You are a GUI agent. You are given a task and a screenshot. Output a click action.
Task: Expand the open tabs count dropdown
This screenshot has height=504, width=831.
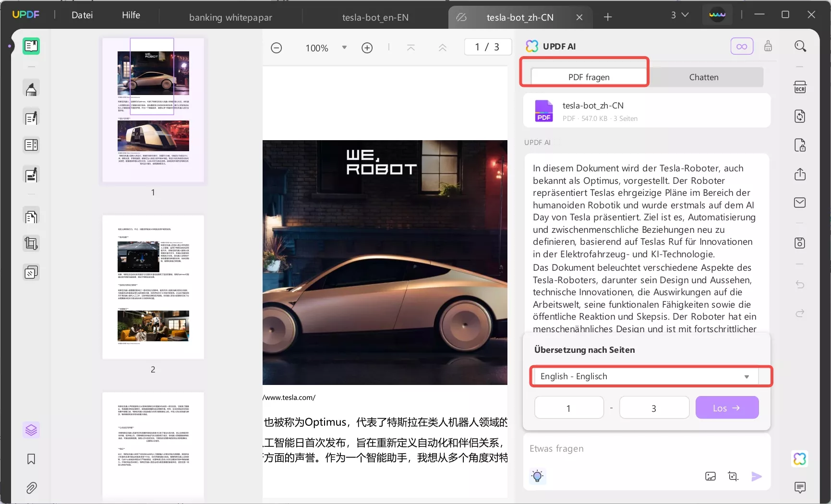[680, 15]
